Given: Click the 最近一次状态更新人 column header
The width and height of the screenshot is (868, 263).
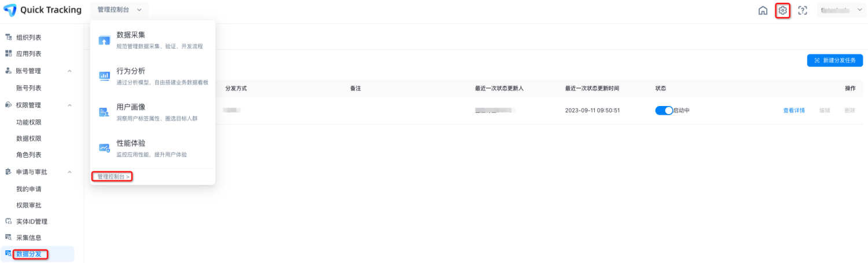Looking at the screenshot, I should [x=499, y=88].
